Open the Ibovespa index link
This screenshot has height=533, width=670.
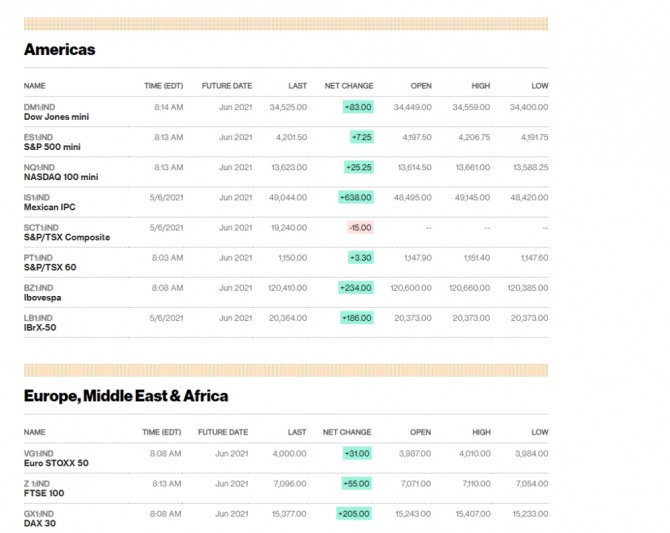pyautogui.click(x=45, y=297)
